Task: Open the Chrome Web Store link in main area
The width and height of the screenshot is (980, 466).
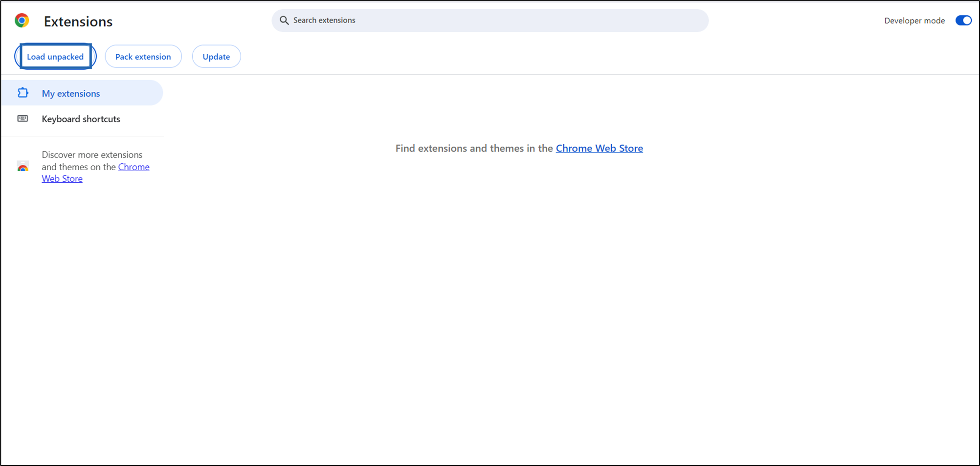Action: point(599,148)
